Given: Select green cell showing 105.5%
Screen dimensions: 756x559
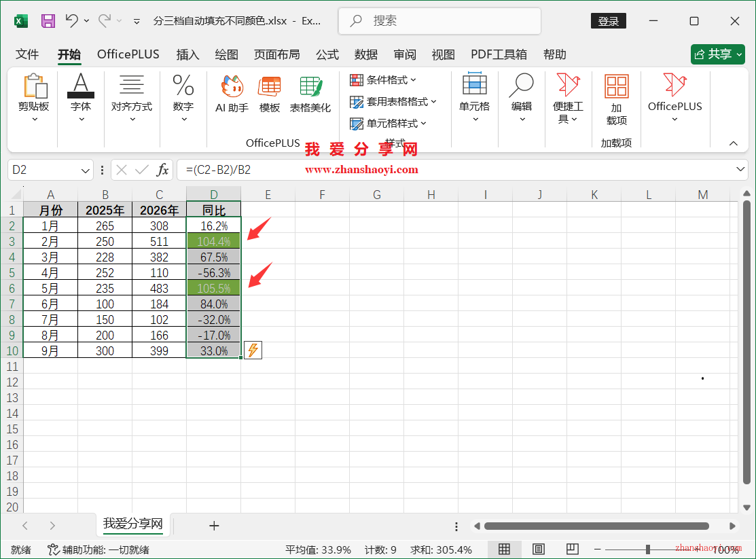Looking at the screenshot, I should tap(213, 289).
